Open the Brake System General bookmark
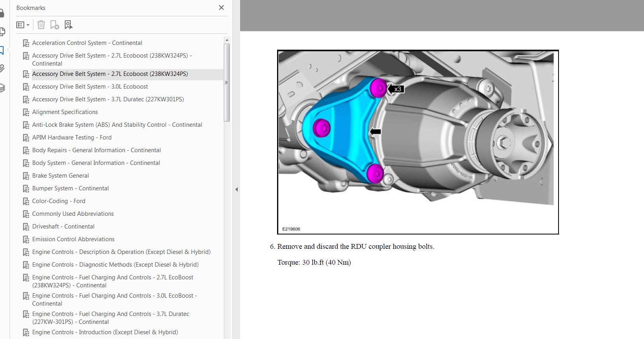Screen dimensions: 644x339 tap(60, 176)
